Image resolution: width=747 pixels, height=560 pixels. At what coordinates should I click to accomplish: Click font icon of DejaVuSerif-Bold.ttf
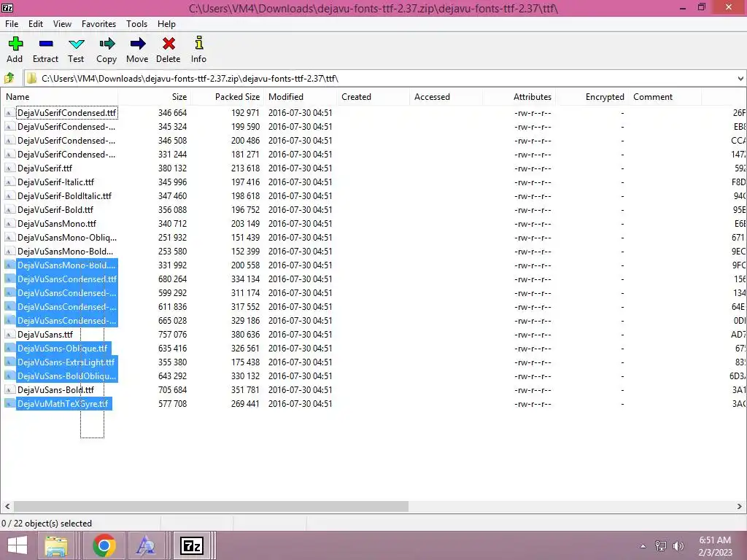click(x=9, y=209)
